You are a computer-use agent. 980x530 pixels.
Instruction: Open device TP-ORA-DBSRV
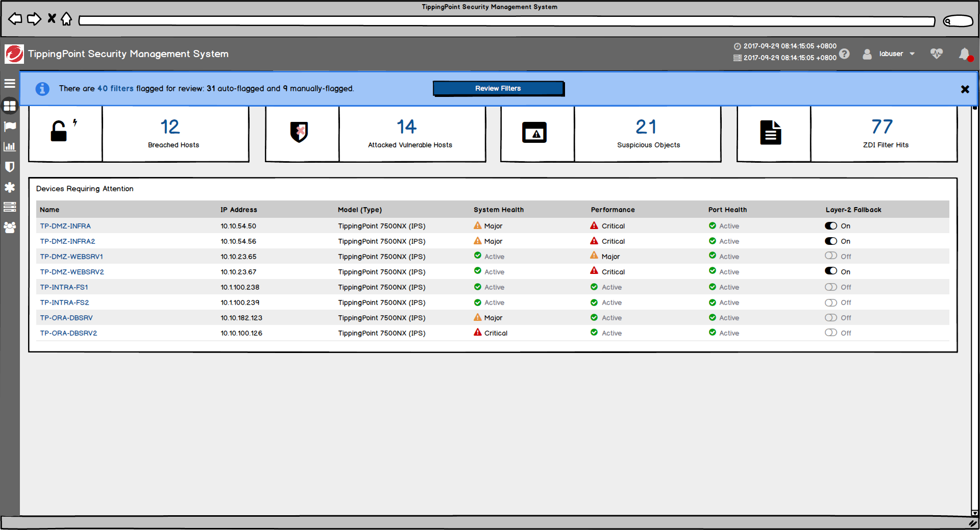[x=66, y=318]
